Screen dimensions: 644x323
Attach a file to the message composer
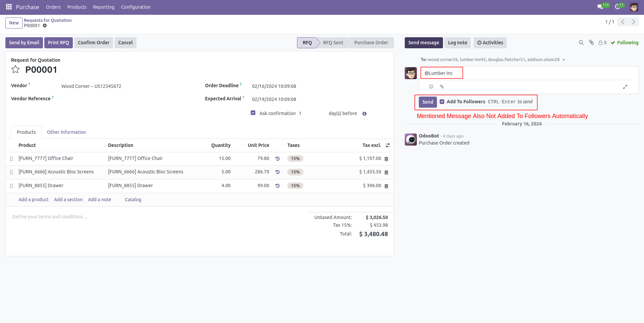(442, 87)
